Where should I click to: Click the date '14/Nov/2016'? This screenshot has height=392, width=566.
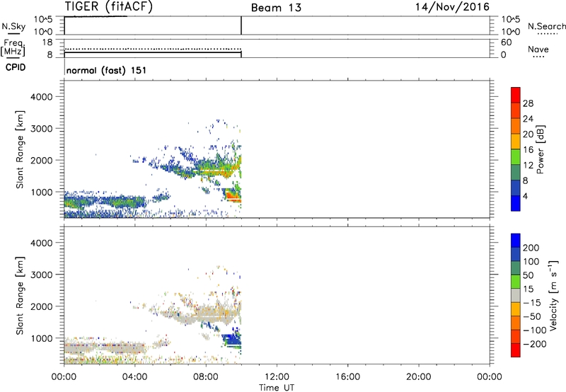[x=452, y=7]
